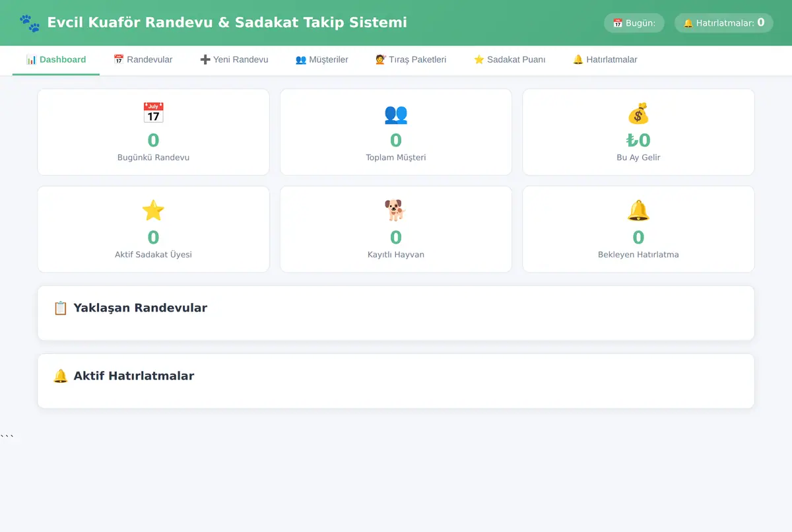
Task: Click the Bugün date badge in header
Action: pyautogui.click(x=634, y=23)
